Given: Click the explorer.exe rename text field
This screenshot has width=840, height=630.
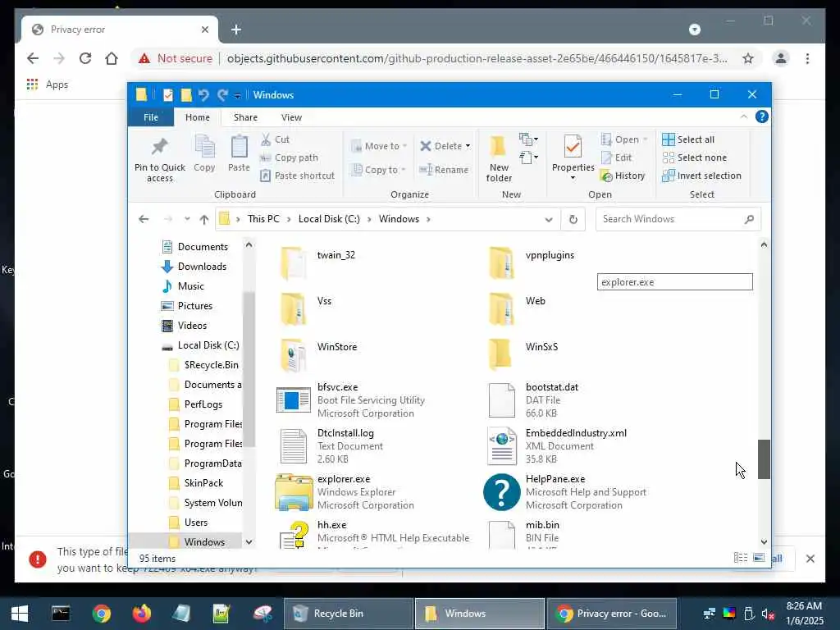Looking at the screenshot, I should click(x=674, y=282).
